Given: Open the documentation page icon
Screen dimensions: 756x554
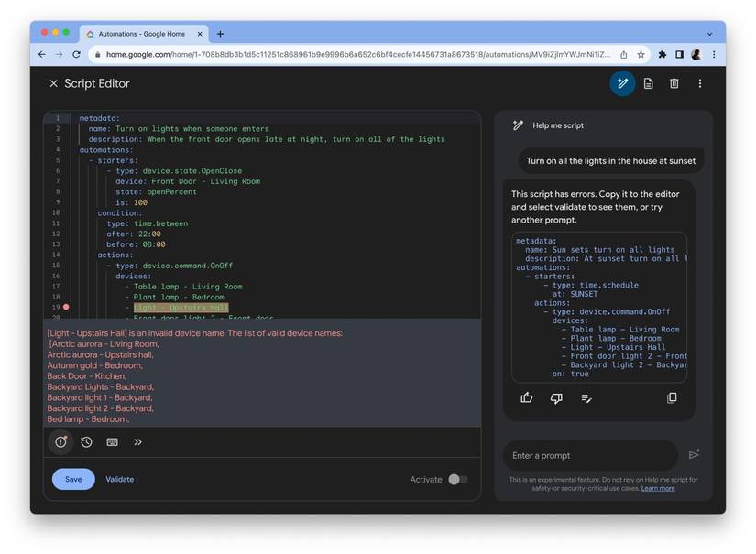Looking at the screenshot, I should [649, 84].
